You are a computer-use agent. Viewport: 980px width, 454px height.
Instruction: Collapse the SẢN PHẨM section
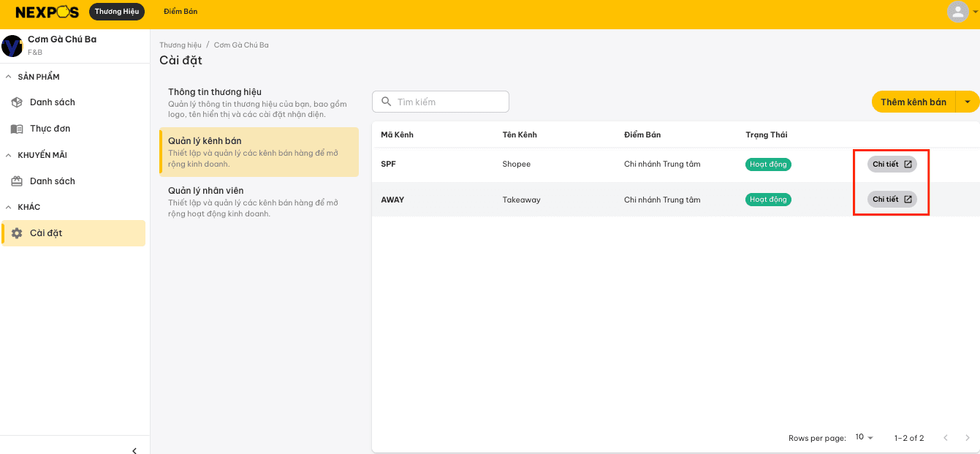(x=9, y=77)
